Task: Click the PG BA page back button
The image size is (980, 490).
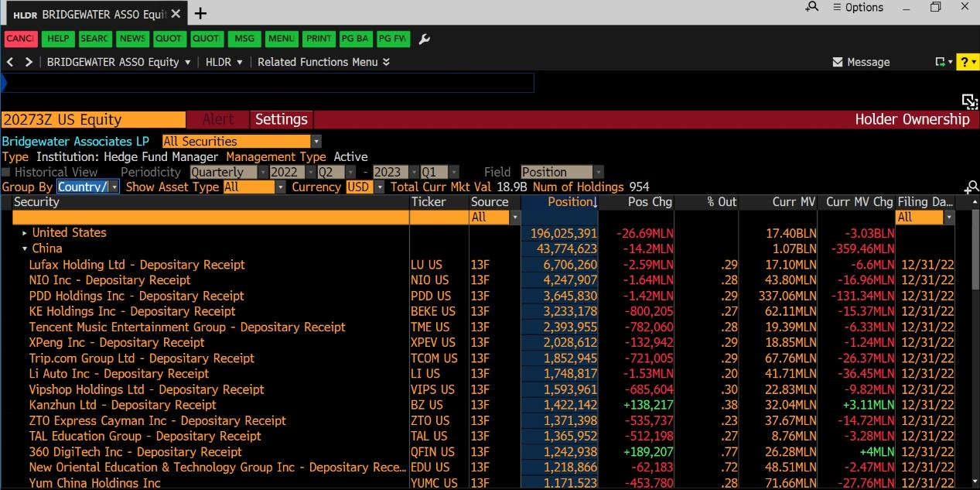Action: [x=355, y=39]
